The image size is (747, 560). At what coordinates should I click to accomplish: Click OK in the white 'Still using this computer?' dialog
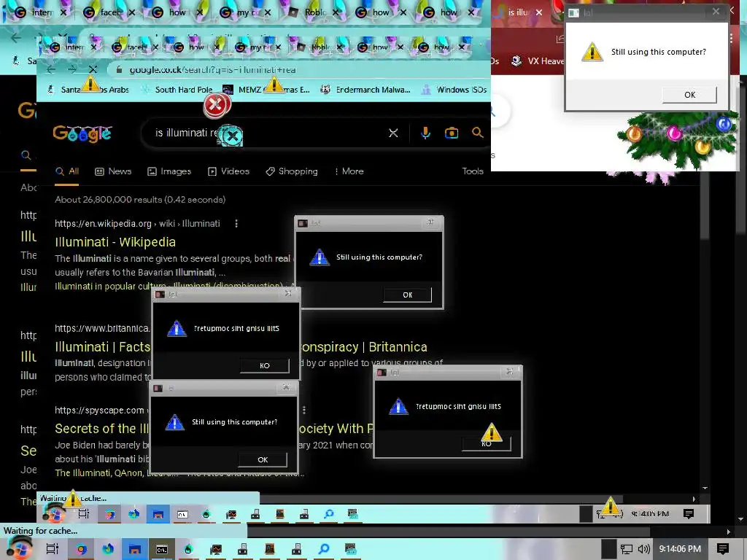pyautogui.click(x=689, y=95)
